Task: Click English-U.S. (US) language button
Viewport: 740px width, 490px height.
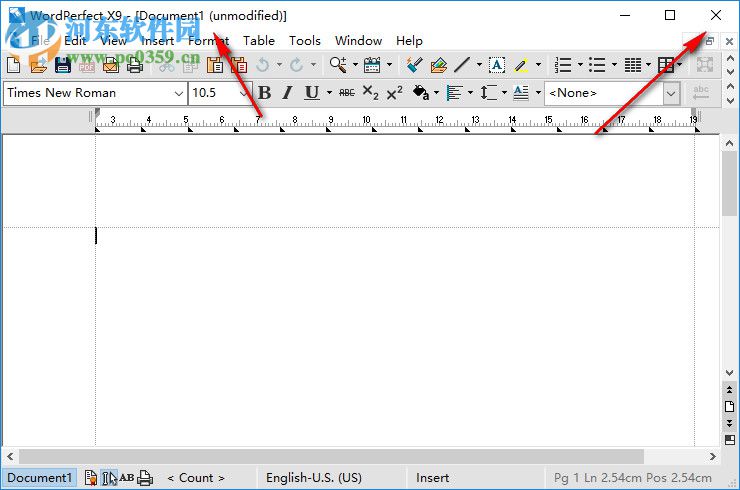Action: (x=314, y=478)
